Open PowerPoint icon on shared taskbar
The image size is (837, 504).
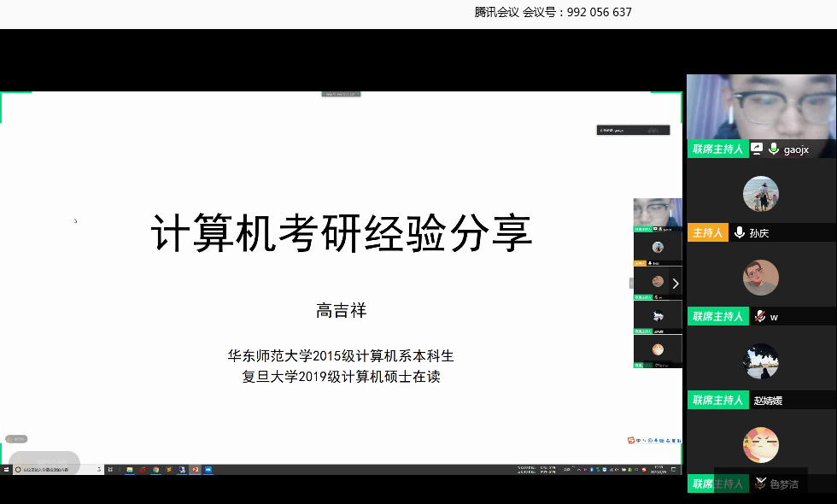(x=195, y=469)
